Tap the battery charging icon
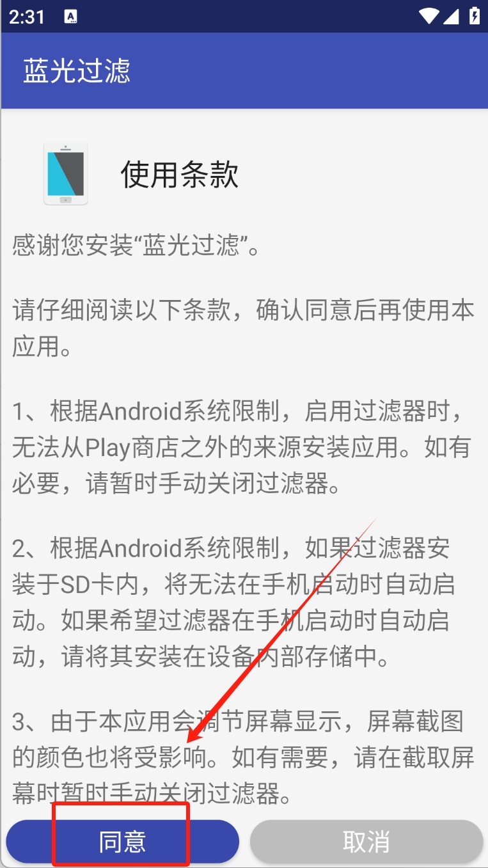Viewport: 488px width, 868px height. [475, 16]
